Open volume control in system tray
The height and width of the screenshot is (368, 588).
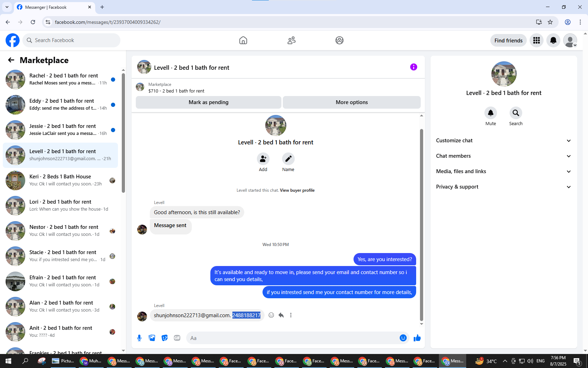coord(530,361)
